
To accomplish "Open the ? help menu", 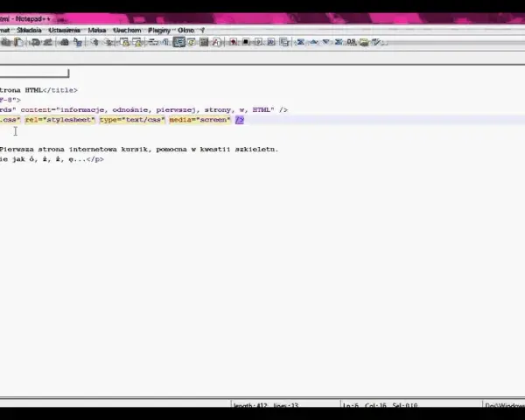I will pos(202,30).
